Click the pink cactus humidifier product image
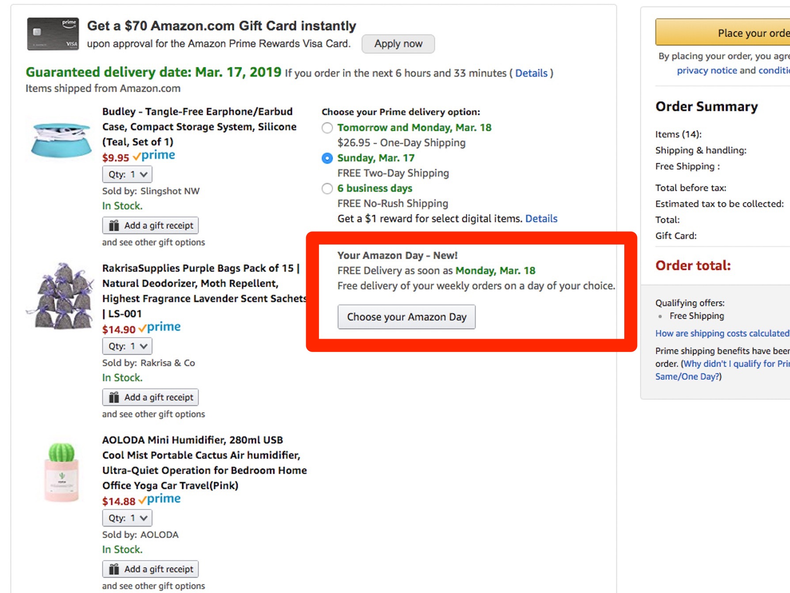This screenshot has width=790, height=593. [x=62, y=470]
